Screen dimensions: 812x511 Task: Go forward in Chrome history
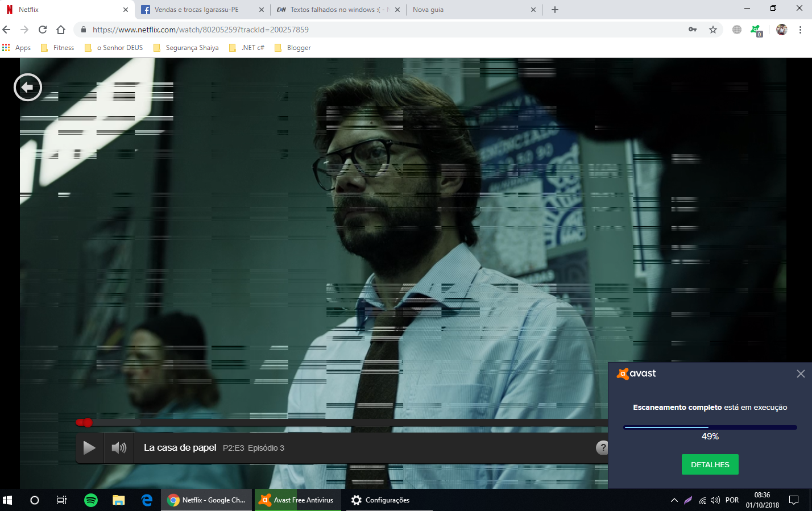(24, 30)
